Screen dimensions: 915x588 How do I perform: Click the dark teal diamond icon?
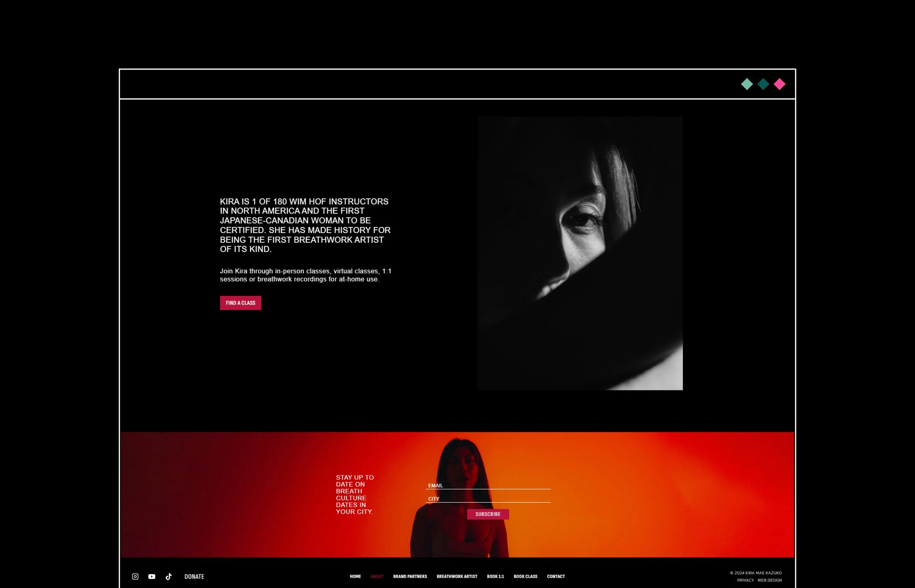tap(763, 84)
